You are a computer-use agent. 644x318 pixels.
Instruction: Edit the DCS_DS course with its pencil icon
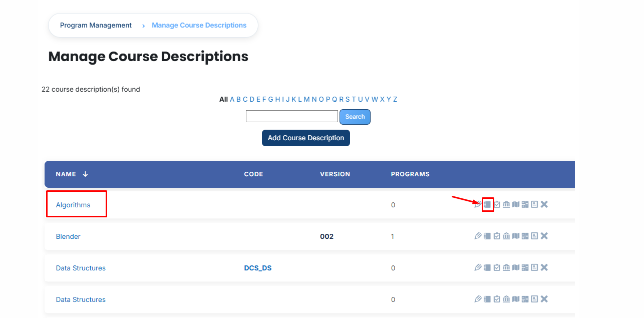(478, 267)
